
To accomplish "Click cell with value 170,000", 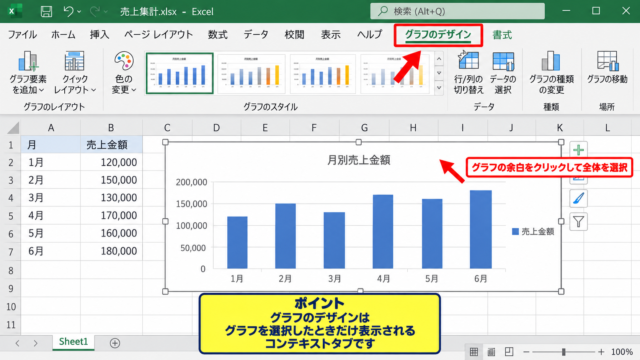I will click(111, 216).
